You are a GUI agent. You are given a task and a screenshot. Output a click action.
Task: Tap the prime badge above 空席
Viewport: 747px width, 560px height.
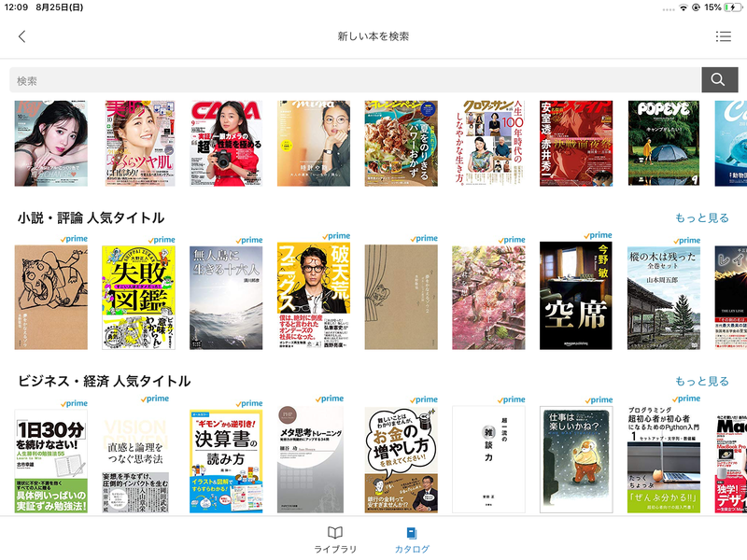click(598, 235)
